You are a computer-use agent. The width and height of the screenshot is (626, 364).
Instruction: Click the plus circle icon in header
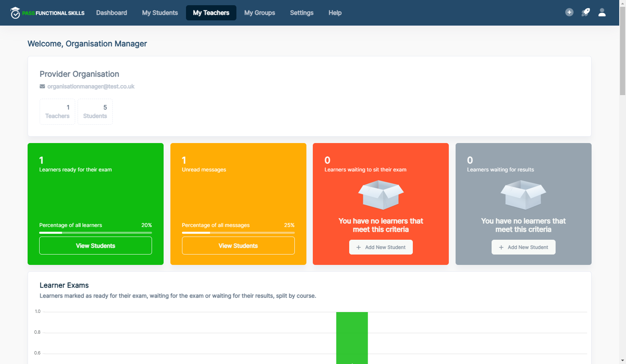click(569, 12)
